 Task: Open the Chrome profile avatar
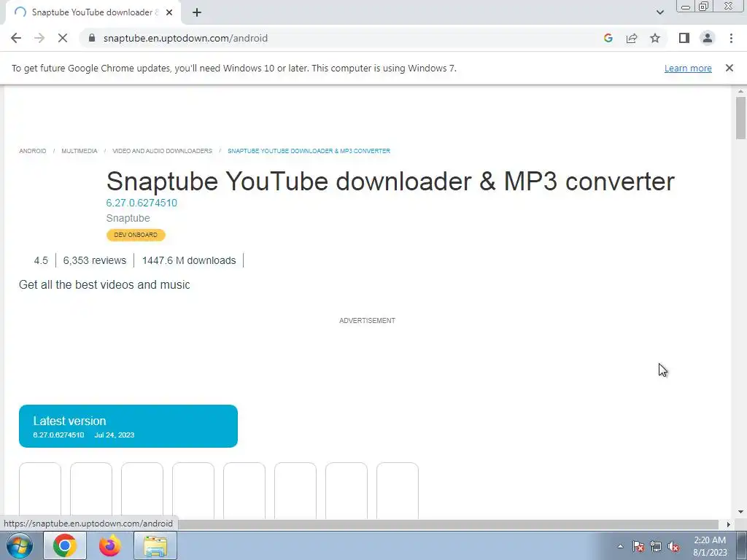click(x=708, y=38)
